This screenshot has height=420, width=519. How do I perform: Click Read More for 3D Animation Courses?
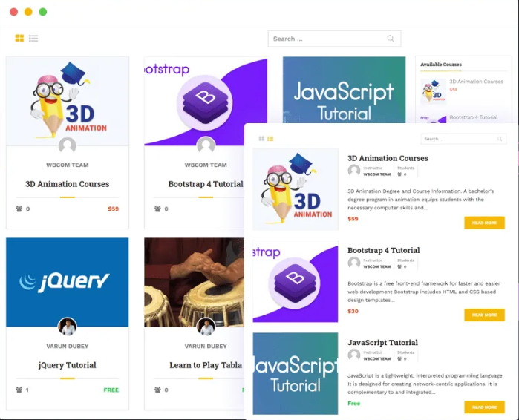click(x=485, y=223)
